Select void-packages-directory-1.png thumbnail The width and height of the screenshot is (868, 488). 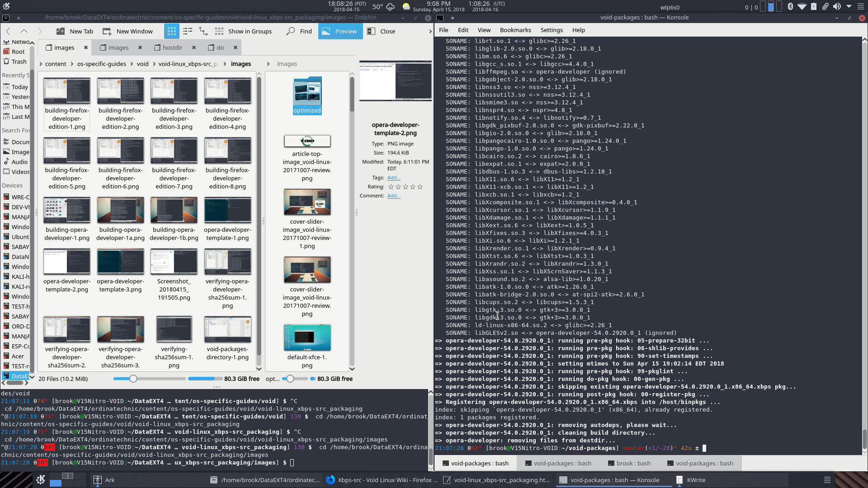(227, 329)
